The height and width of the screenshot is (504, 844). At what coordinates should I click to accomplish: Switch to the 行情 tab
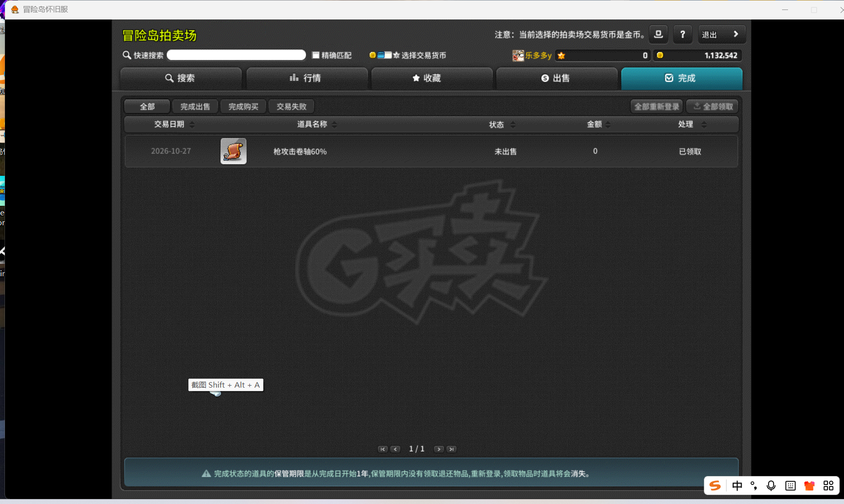pos(307,78)
